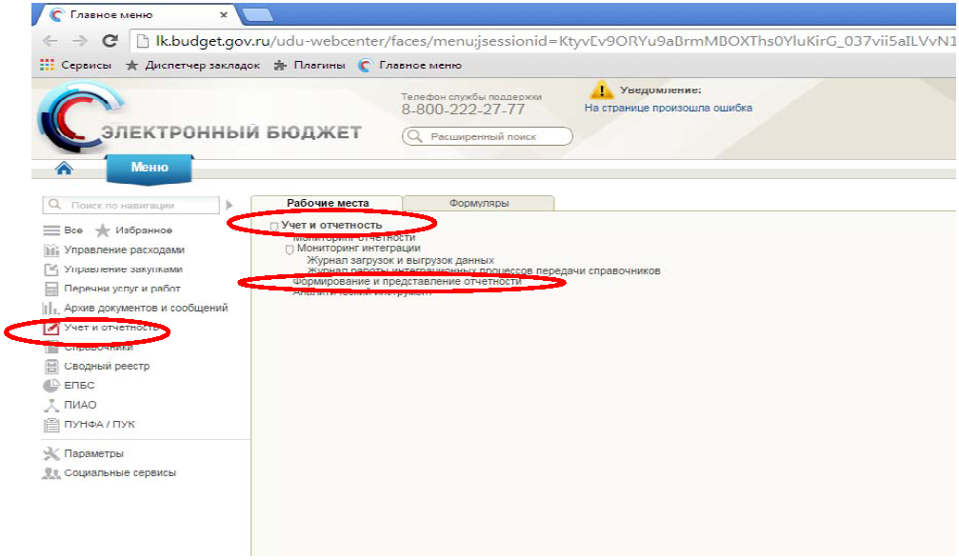Click the Меню tab button
959x560 pixels.
click(x=149, y=168)
